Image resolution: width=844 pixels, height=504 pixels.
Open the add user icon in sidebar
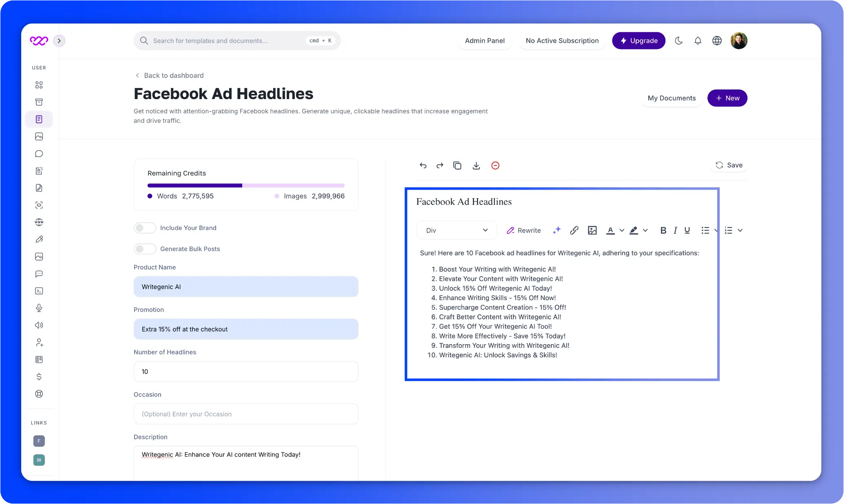coord(39,342)
